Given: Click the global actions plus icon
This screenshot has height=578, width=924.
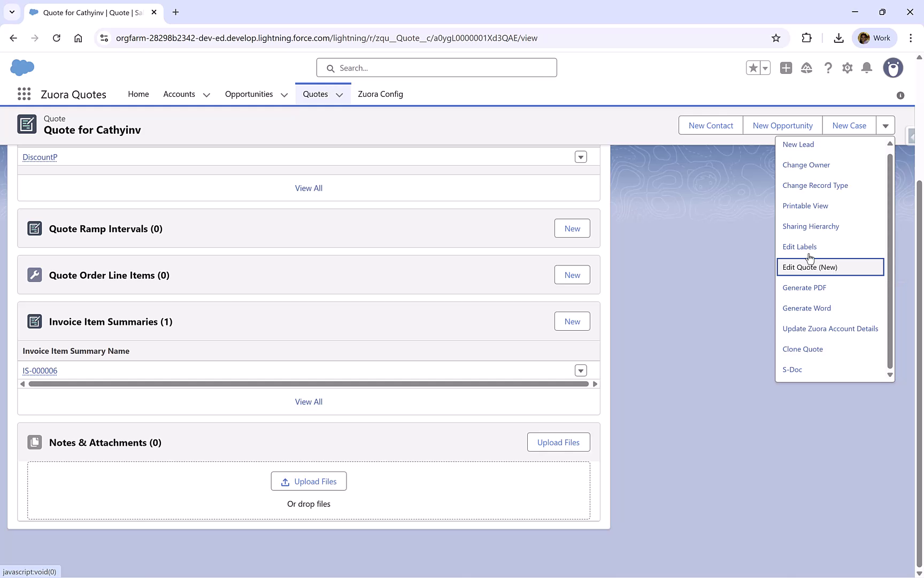Looking at the screenshot, I should click(786, 68).
